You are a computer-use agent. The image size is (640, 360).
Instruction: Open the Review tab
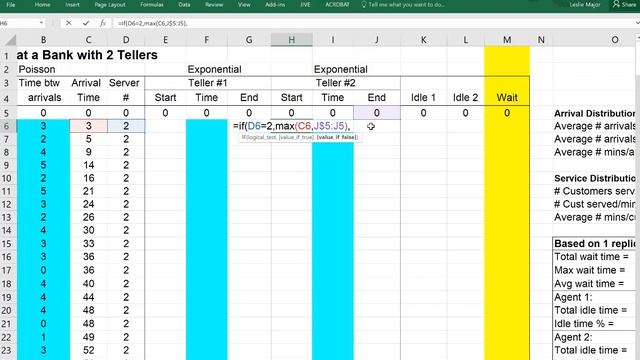(x=214, y=4)
